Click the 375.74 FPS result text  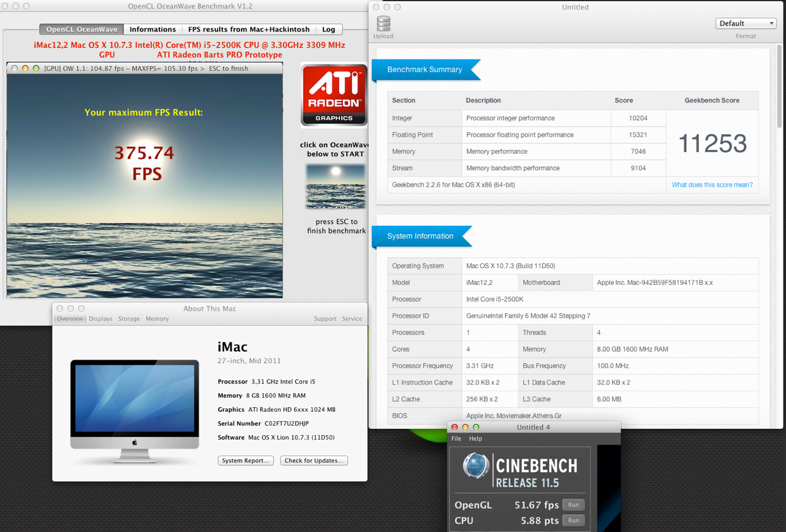145,163
